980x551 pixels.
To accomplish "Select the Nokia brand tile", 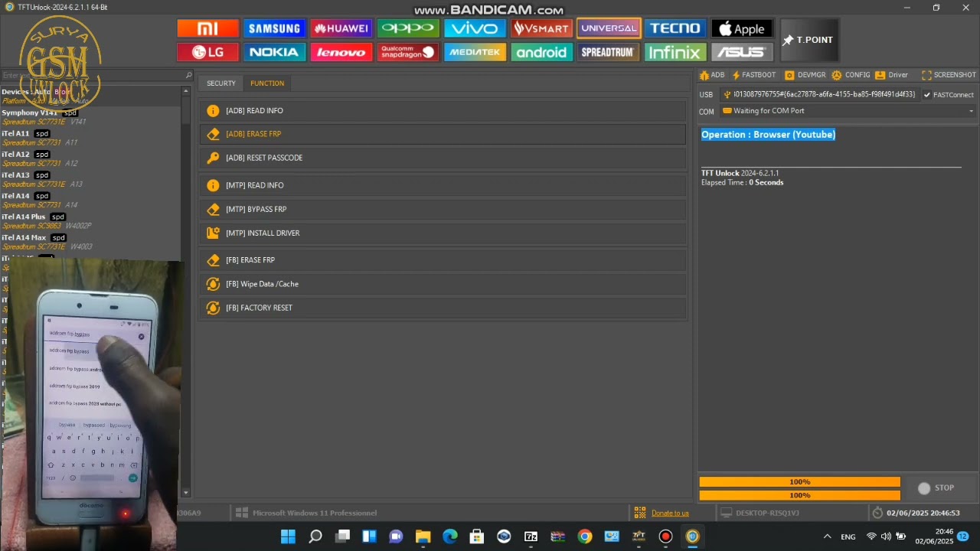I will 274,52.
